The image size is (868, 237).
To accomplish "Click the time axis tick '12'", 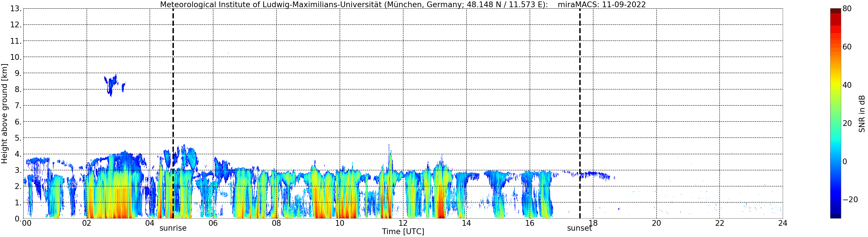I will pos(403,223).
